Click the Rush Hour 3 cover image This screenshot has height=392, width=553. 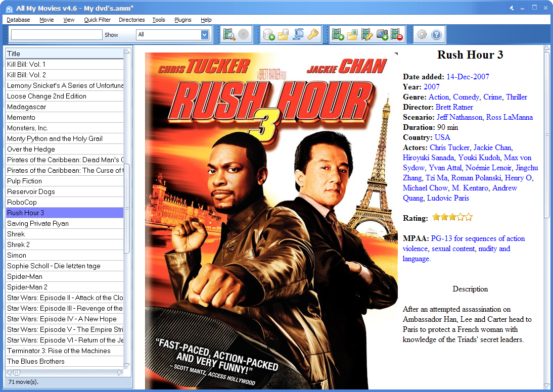tap(271, 221)
